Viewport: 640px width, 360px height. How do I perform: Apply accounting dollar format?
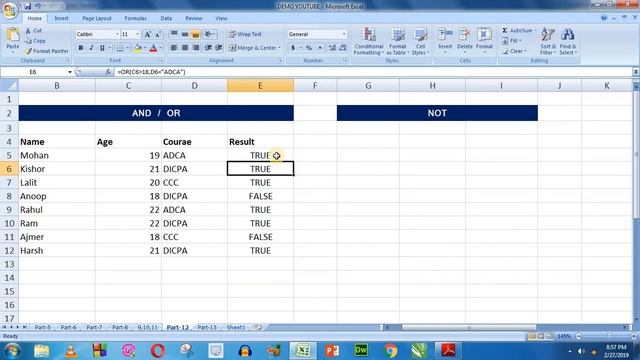[293, 48]
